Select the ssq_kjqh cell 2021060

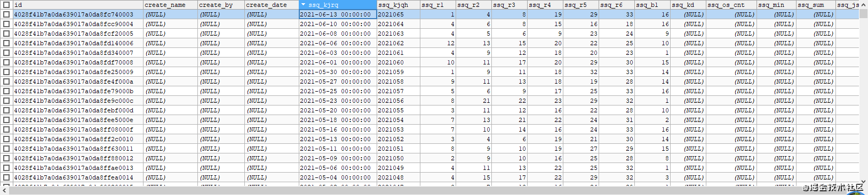(x=399, y=62)
